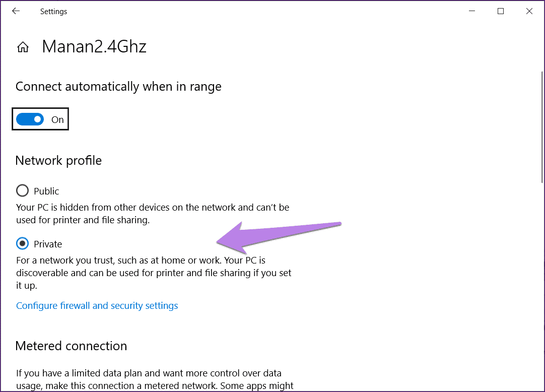Close the Settings window
The image size is (545, 392).
[x=529, y=11]
